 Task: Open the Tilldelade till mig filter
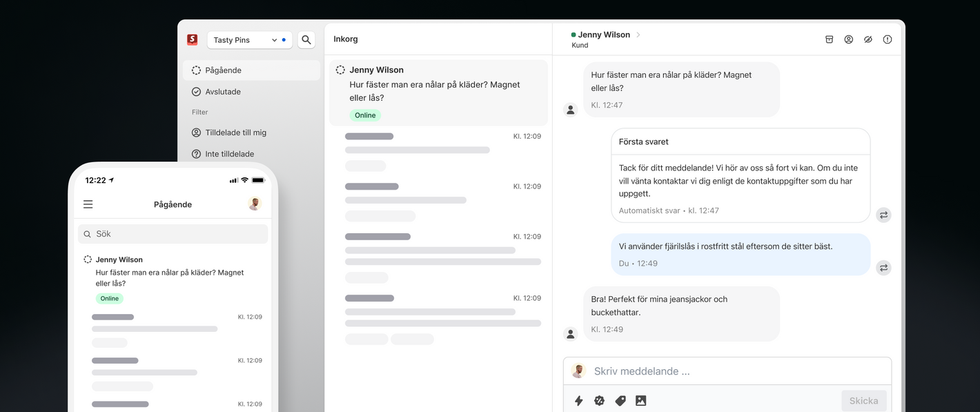[252, 133]
